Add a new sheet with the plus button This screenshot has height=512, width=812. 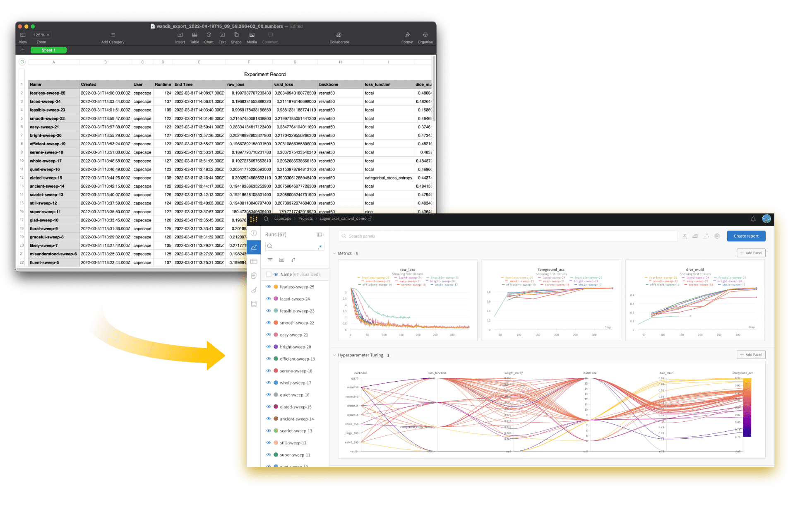(23, 50)
